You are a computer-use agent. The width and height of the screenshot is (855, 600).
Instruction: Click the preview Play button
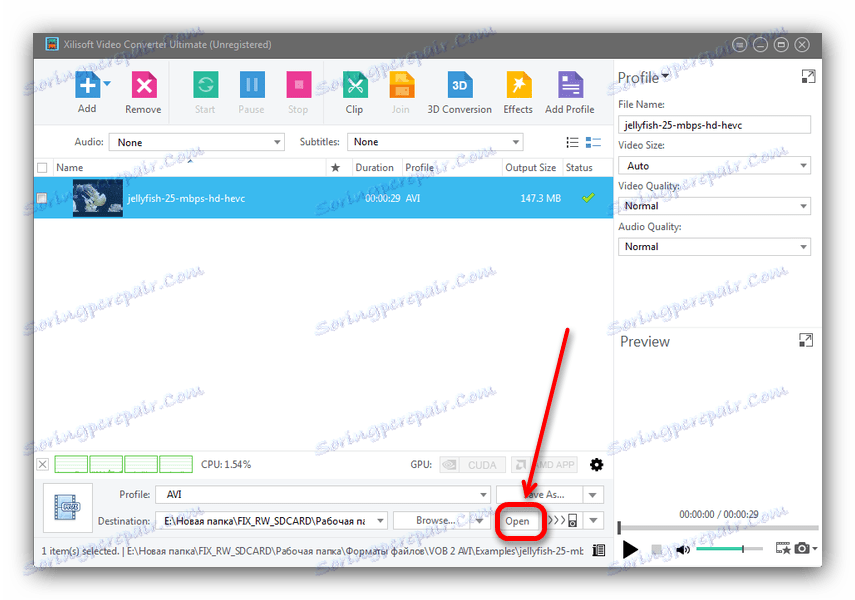coord(630,549)
